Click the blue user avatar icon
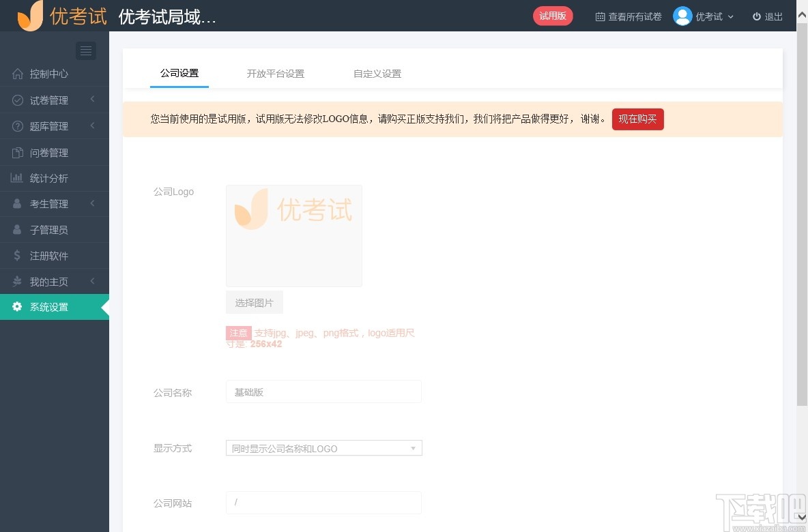Image resolution: width=808 pixels, height=532 pixels. [682, 16]
